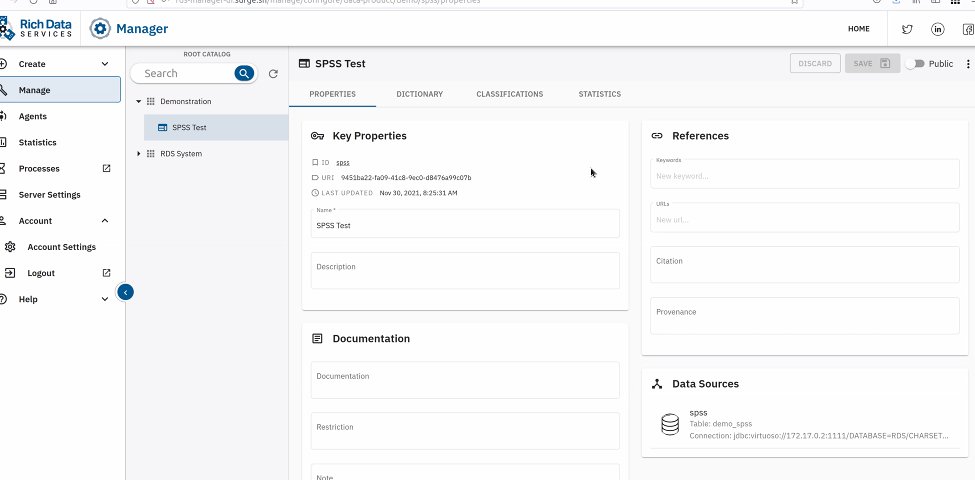Click the Restriction text field
Viewport: 975px width, 480px height.
pyautogui.click(x=465, y=431)
